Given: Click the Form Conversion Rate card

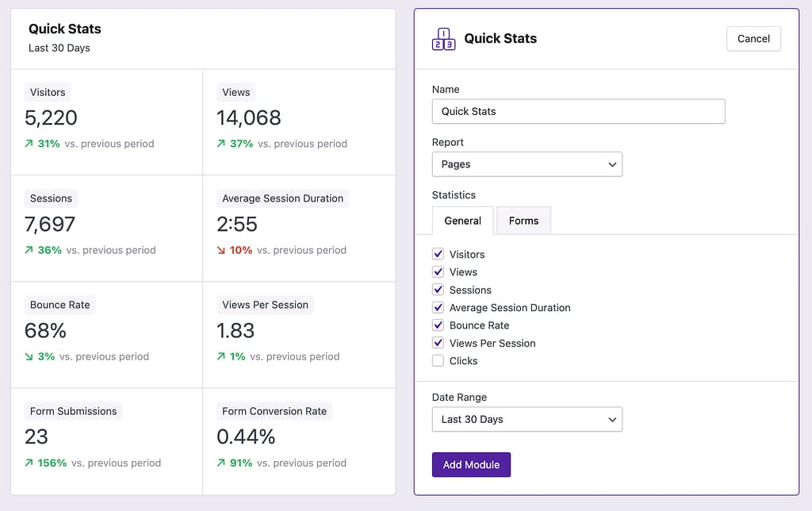Looking at the screenshot, I should 299,436.
